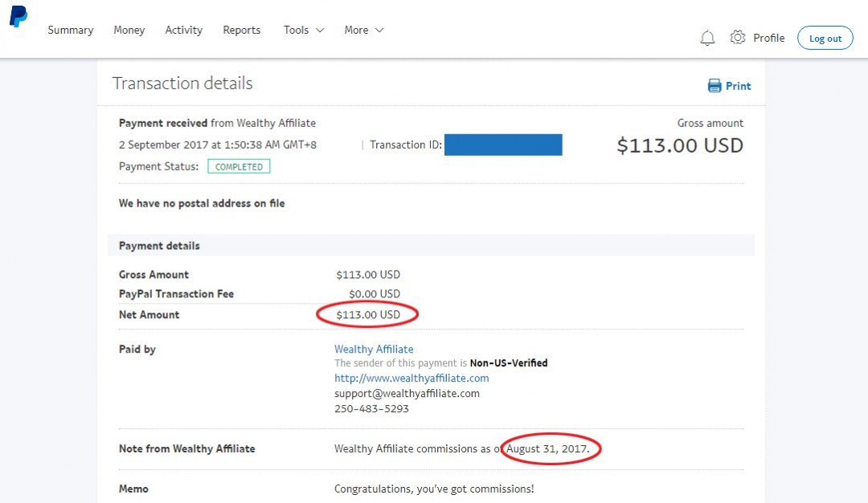This screenshot has width=868, height=503.
Task: Select the phone number 250-483-5293
Action: click(x=371, y=409)
